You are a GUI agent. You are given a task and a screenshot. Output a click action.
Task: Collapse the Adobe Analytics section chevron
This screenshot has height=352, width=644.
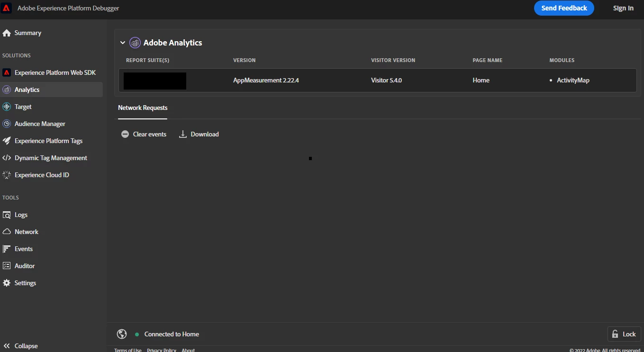point(123,43)
